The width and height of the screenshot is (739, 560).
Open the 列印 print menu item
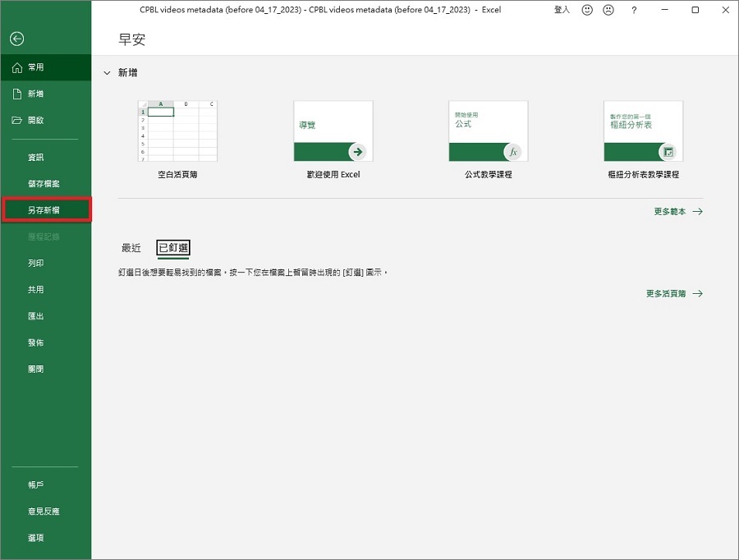click(36, 264)
